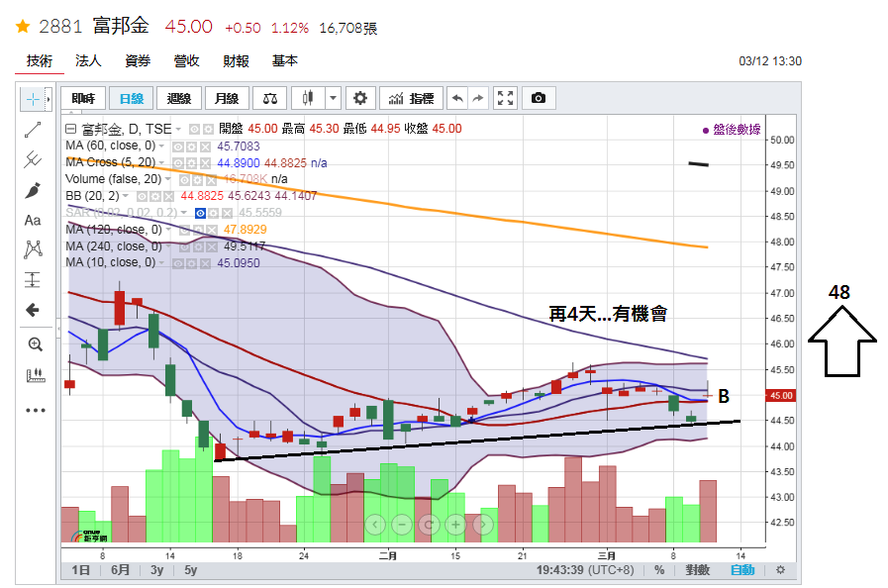Open MA (60, close, 0) dropdown
This screenshot has height=588, width=888.
[x=161, y=147]
